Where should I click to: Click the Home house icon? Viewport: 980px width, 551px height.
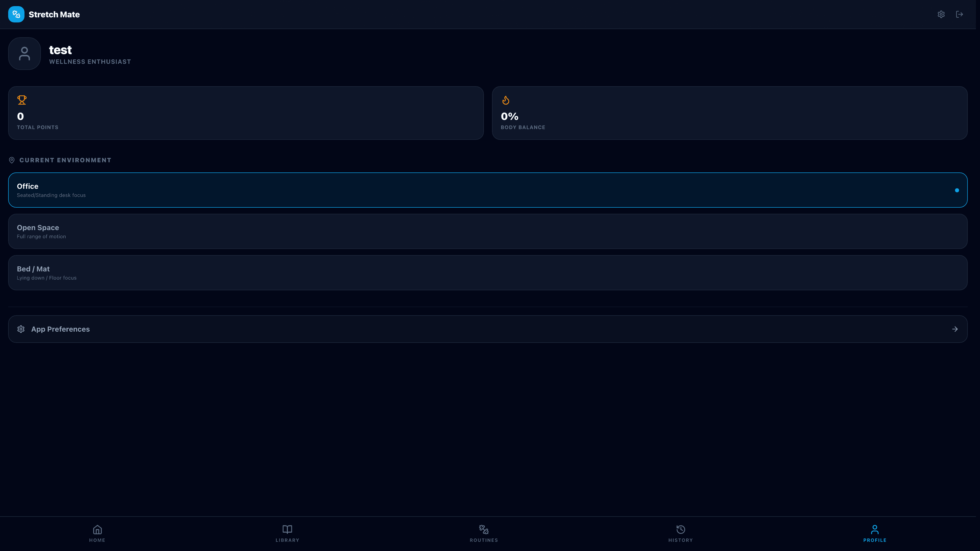click(x=97, y=529)
